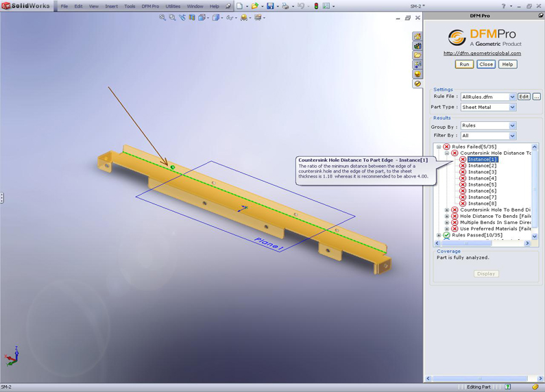Select Instance[5] in results tree
The height and width of the screenshot is (392, 545).
tap(482, 184)
